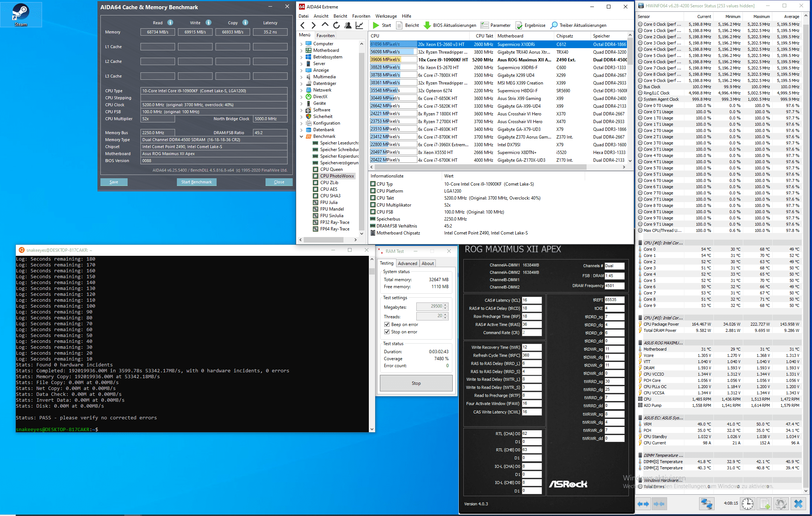Viewport: 812px width, 516px height.
Task: Switch to Advanced tab in RAM Test
Action: 407,264
